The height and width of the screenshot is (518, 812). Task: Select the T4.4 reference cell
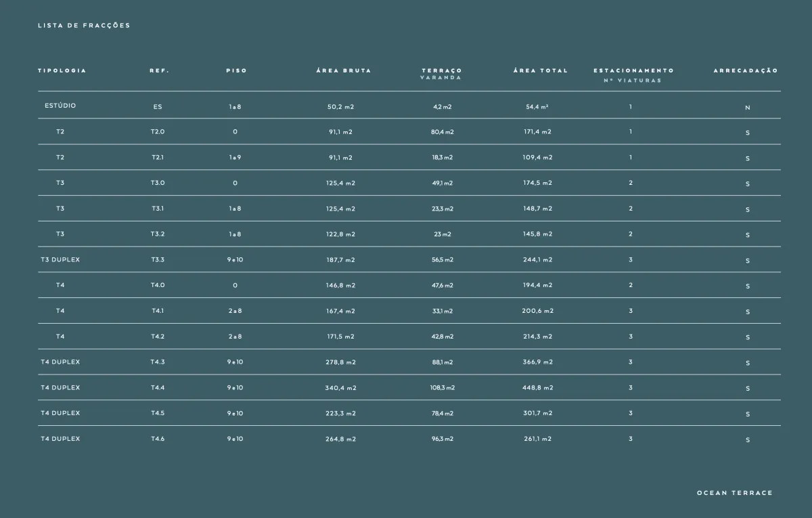[158, 387]
